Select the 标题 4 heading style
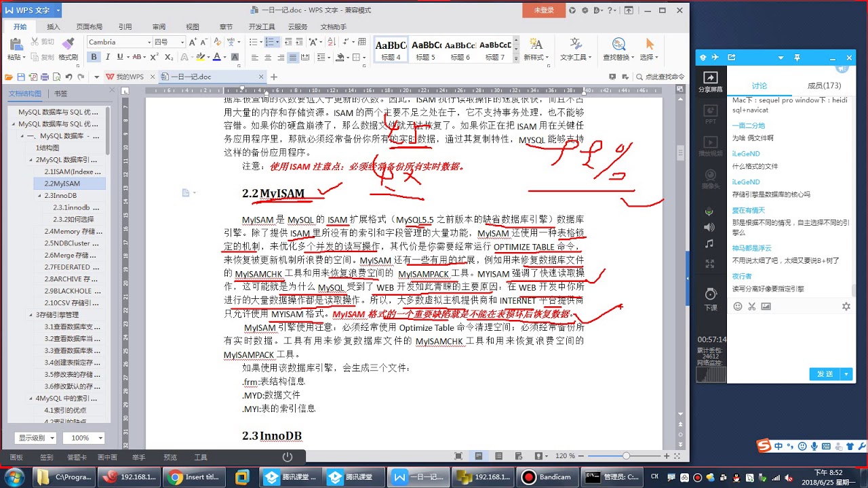 tap(391, 49)
